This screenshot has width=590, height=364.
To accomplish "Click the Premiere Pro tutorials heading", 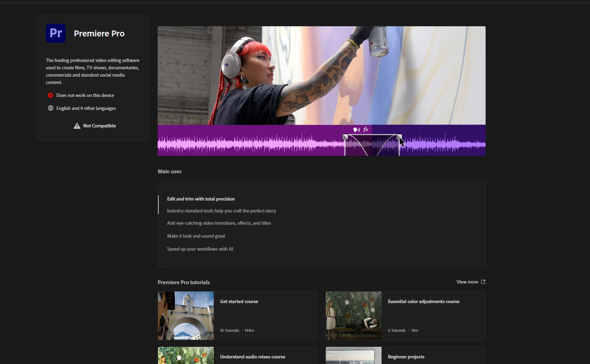I will [184, 282].
